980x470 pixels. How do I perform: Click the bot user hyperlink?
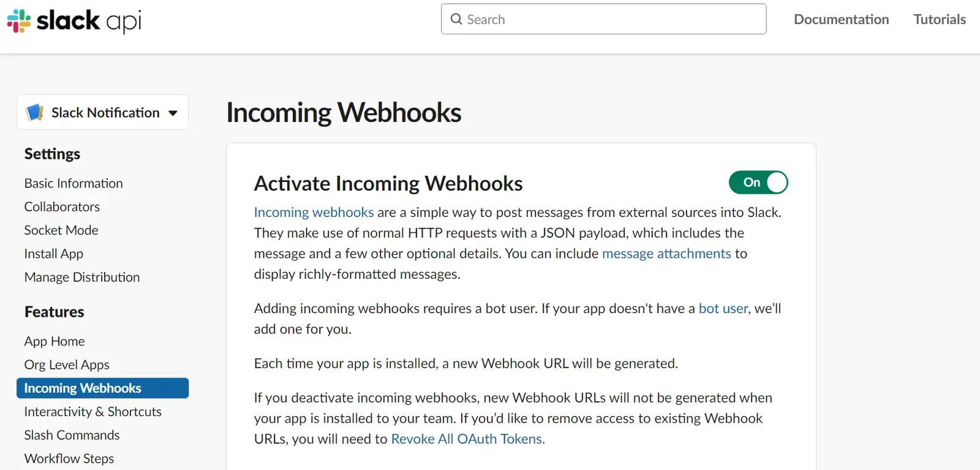click(723, 308)
